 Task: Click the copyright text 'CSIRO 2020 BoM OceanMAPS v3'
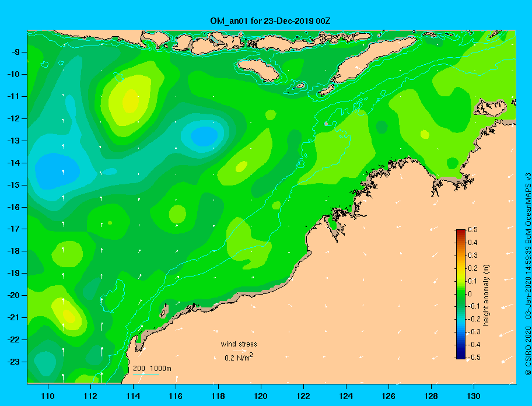click(528, 274)
